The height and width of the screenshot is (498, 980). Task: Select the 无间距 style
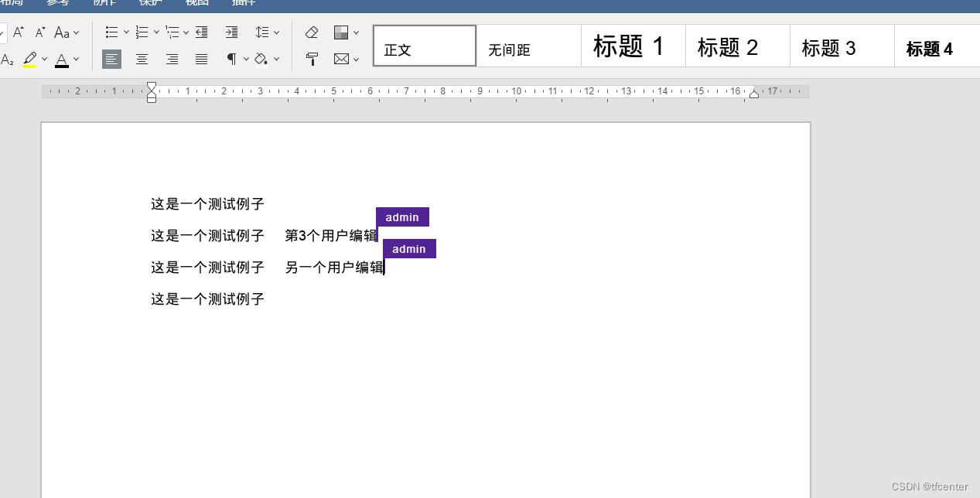(528, 46)
